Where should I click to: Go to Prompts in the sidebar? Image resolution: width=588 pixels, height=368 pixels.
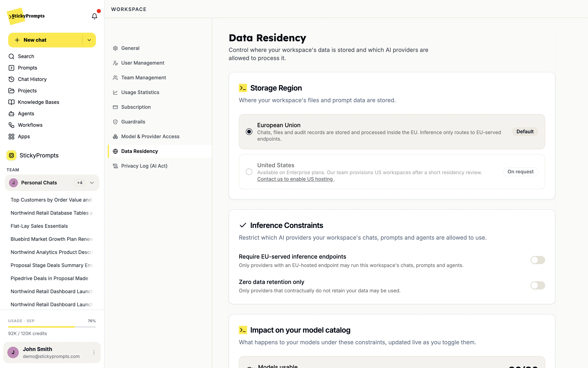(x=23, y=68)
